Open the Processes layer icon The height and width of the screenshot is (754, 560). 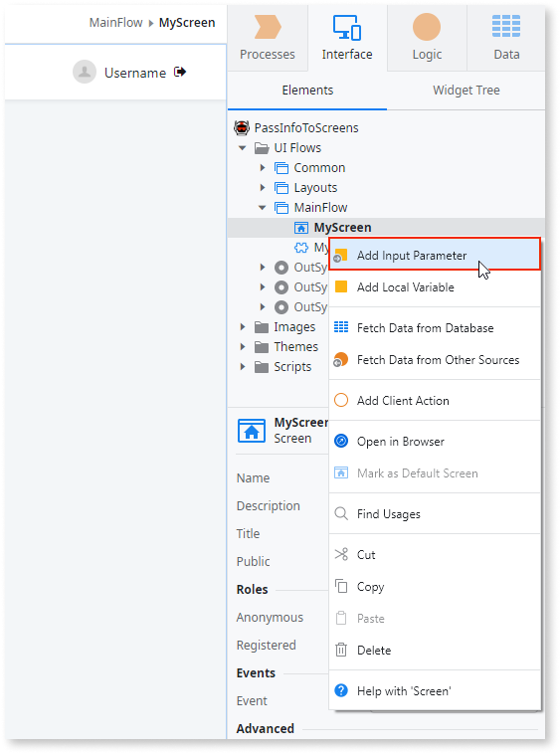coord(268,27)
